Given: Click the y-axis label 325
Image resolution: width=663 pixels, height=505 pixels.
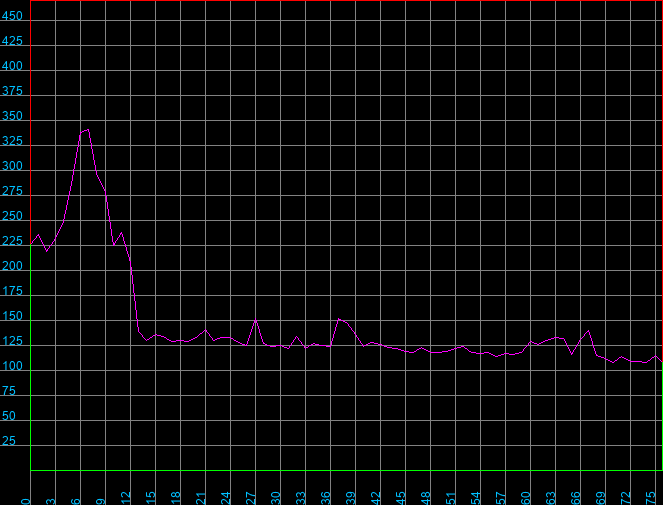Looking at the screenshot, I should (x=12, y=141).
